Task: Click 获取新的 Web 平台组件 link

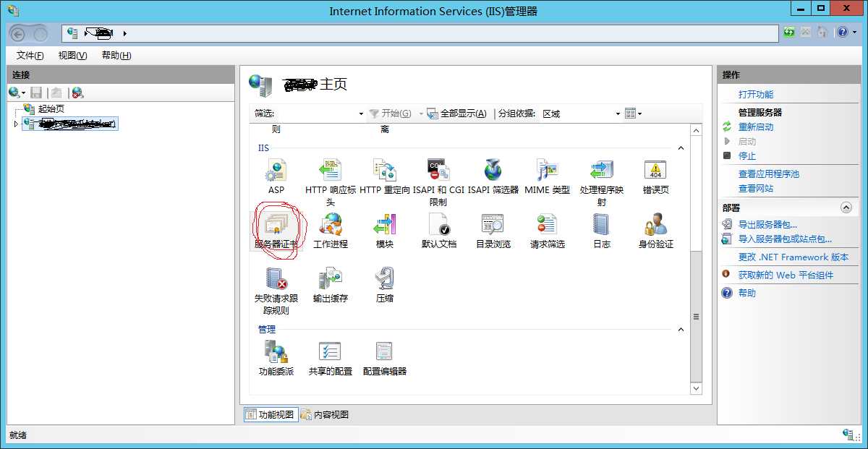Action: click(x=786, y=275)
